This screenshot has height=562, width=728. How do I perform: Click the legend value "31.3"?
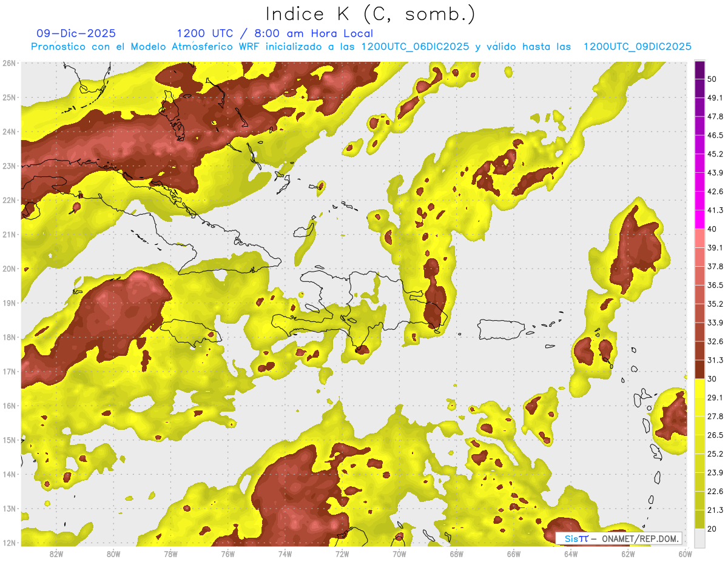[715, 360]
